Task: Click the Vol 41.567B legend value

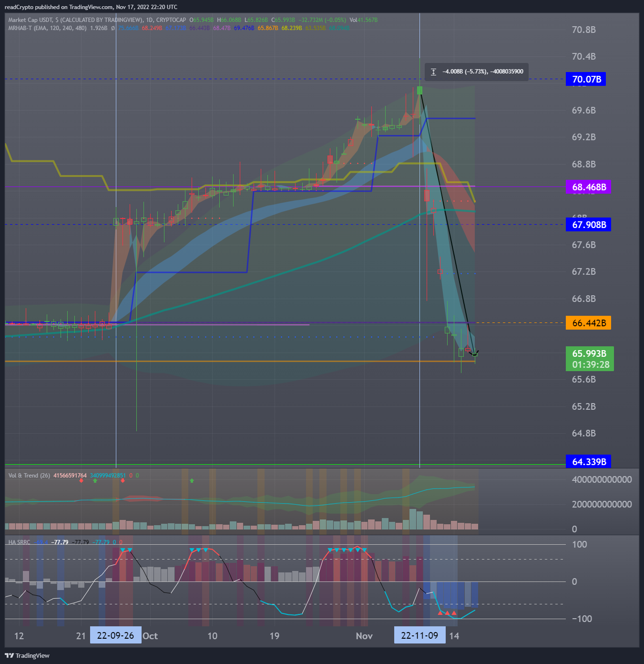Action: (x=364, y=20)
